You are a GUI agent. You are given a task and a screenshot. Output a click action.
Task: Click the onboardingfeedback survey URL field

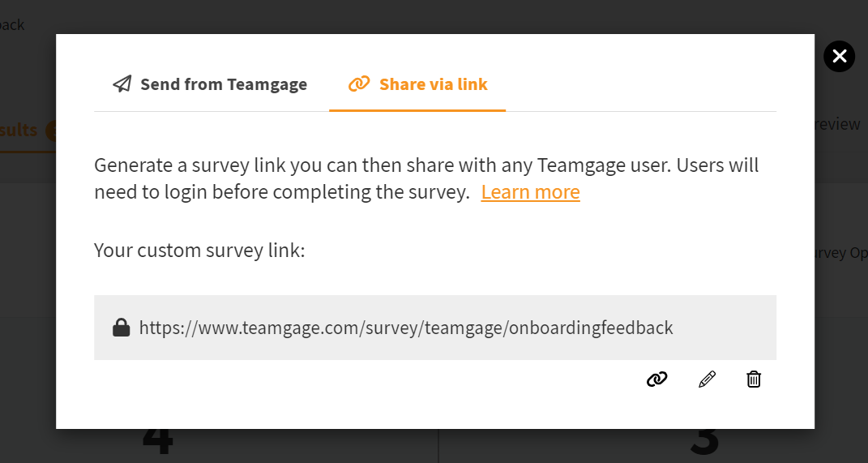pyautogui.click(x=435, y=328)
